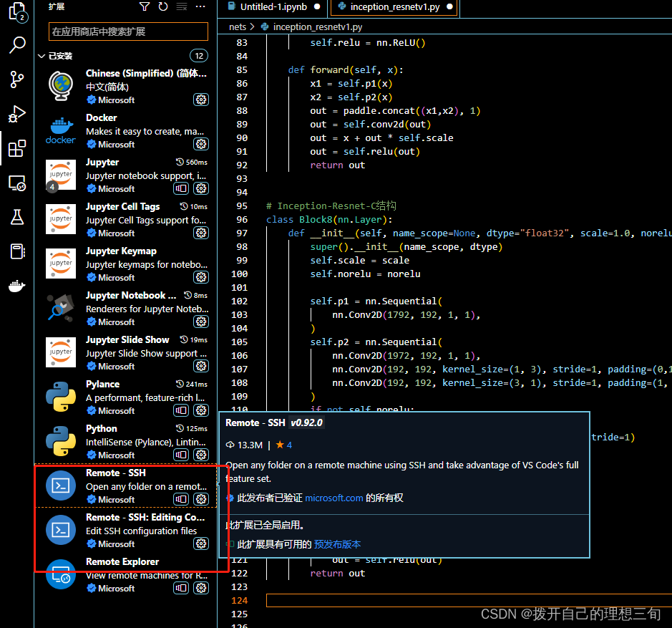Open the Jupyter notebook activity bar icon
672x628 pixels.
coord(17,251)
